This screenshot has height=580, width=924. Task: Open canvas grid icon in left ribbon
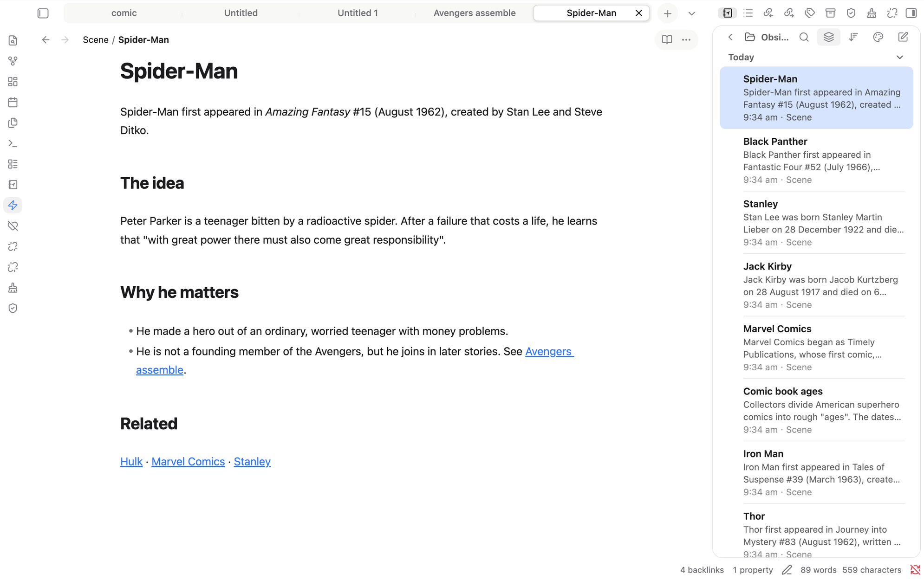13,82
